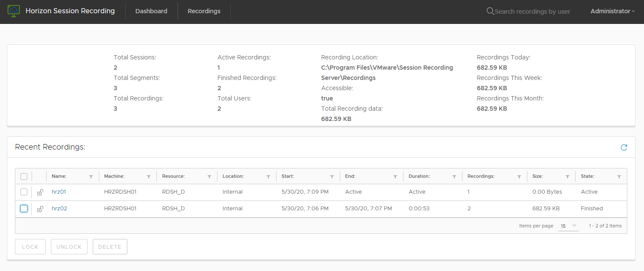The width and height of the screenshot is (644, 271).
Task: Click the 1 - 2 of 2 items text
Action: point(605,226)
